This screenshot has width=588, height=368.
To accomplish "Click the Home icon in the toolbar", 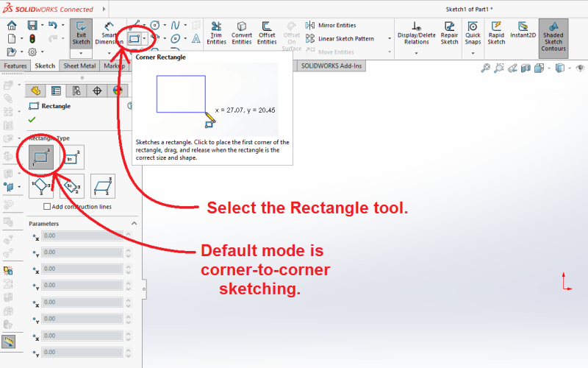I will tap(12, 26).
